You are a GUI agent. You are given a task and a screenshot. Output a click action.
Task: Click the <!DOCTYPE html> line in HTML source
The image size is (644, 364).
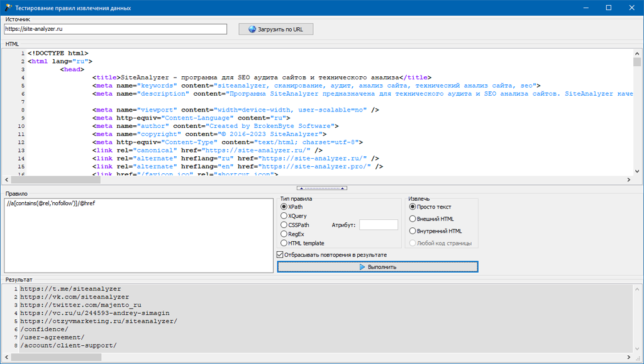58,53
